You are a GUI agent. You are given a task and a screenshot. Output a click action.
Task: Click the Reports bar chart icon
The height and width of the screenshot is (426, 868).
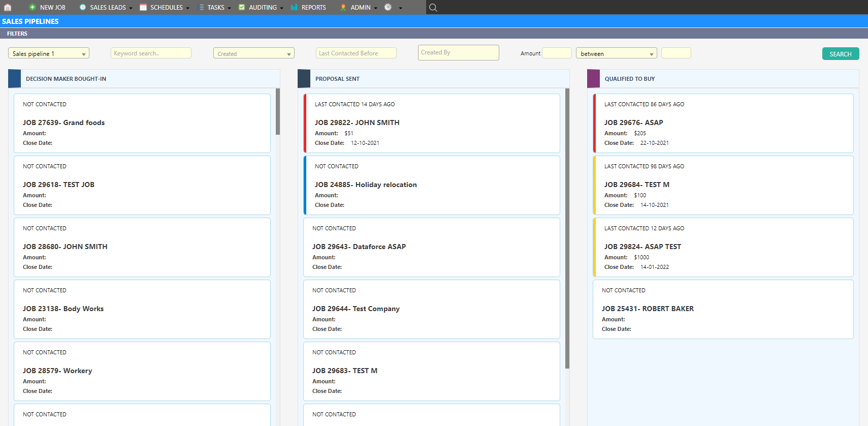click(x=294, y=7)
